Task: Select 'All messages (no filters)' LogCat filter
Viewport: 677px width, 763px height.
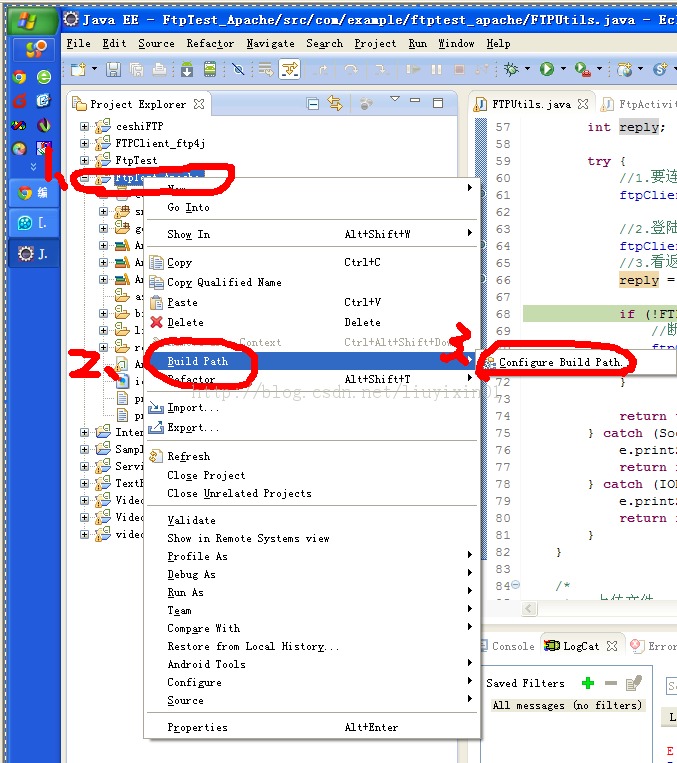Action: pyautogui.click(x=567, y=705)
